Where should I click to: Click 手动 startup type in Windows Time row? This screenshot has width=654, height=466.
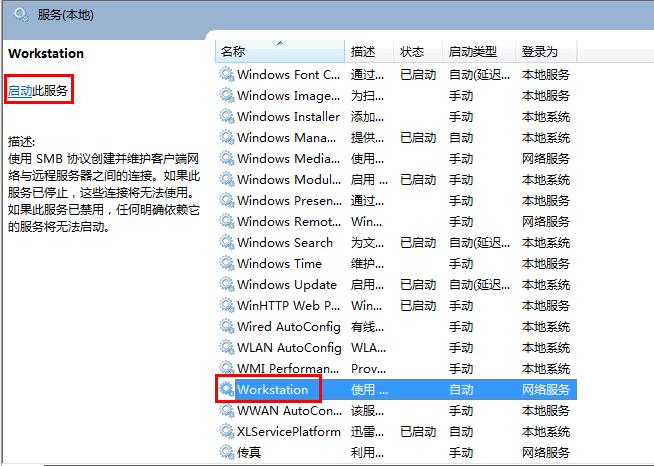click(461, 264)
